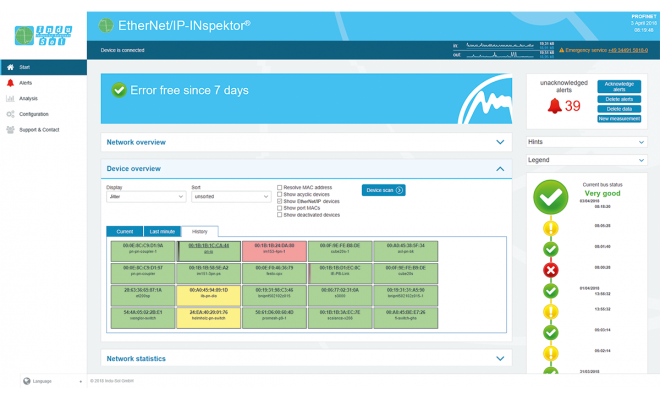This screenshot has width=660, height=400.
Task: Click the Support & Contact people icon
Action: [x=11, y=129]
